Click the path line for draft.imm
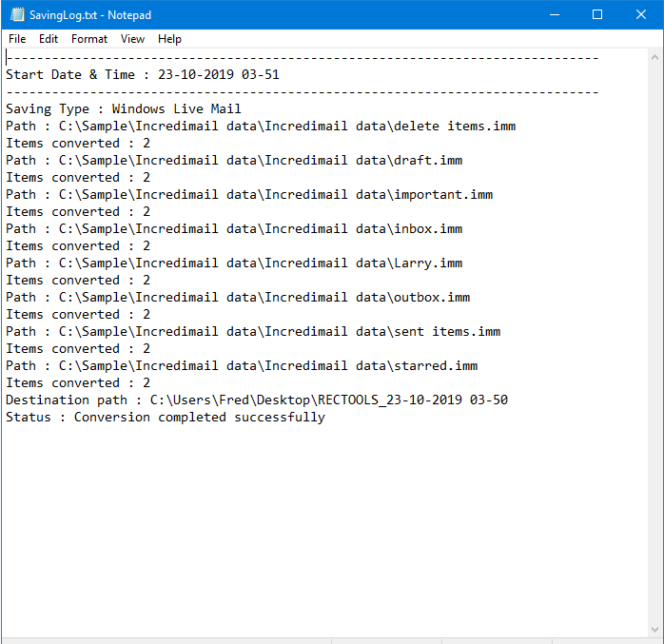 [x=234, y=161]
